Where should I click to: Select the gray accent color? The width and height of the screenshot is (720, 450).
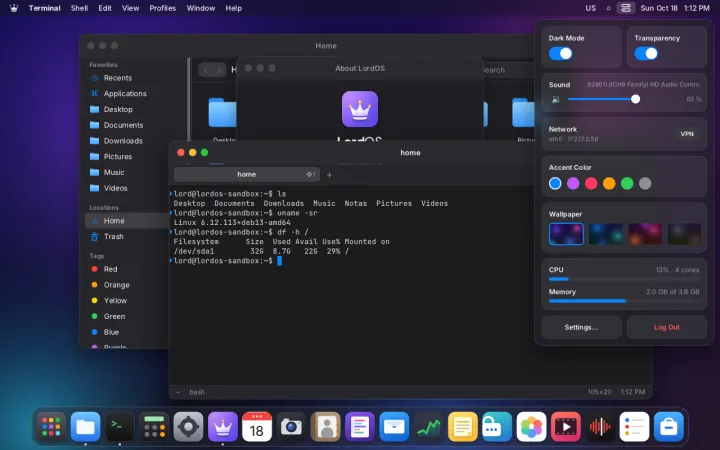(x=645, y=184)
